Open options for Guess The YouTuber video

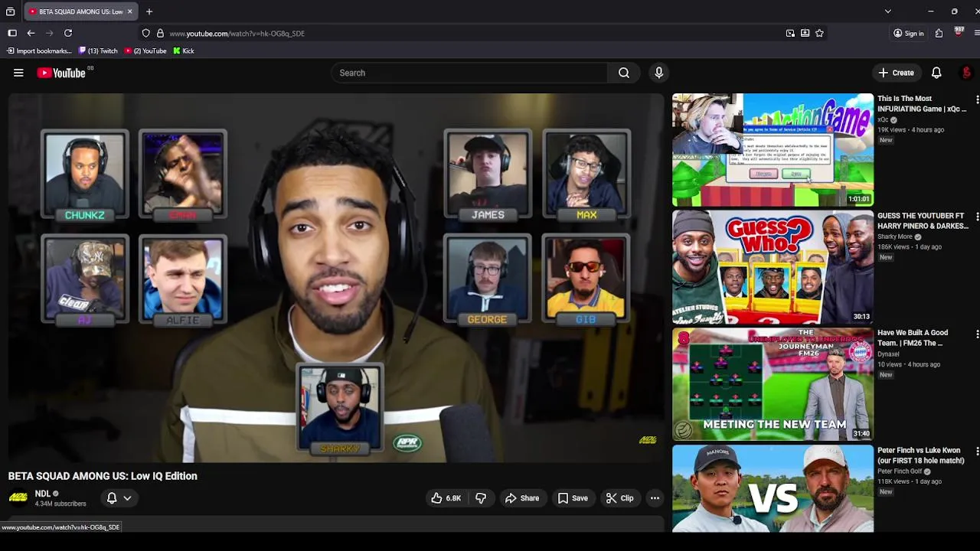point(976,217)
